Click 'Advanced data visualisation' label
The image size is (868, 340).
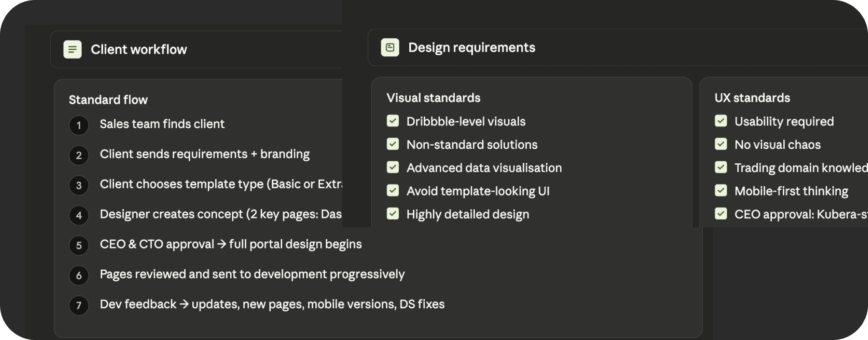484,168
